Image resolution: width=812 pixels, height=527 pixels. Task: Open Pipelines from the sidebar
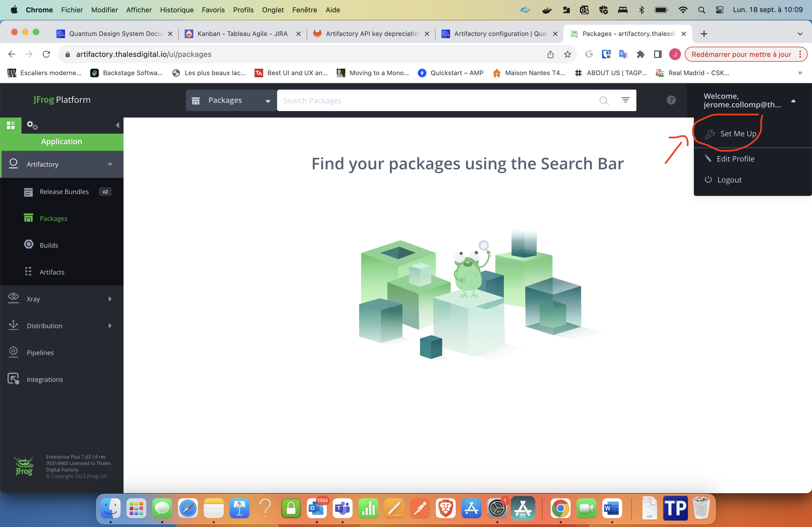[40, 353]
